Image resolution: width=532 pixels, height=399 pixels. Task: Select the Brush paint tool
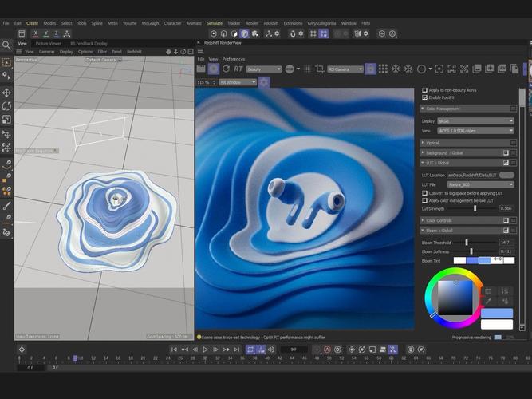coord(6,205)
